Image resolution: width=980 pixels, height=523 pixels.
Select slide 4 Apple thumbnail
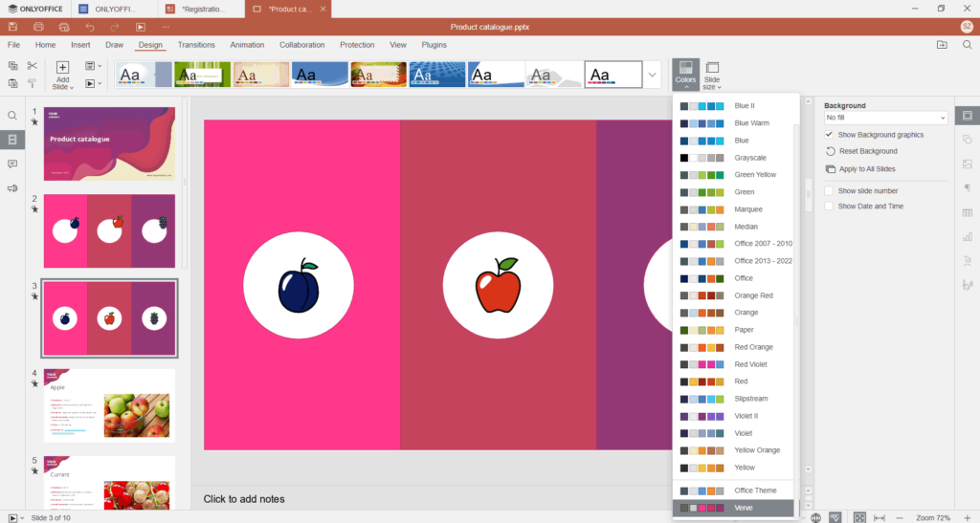pyautogui.click(x=108, y=404)
